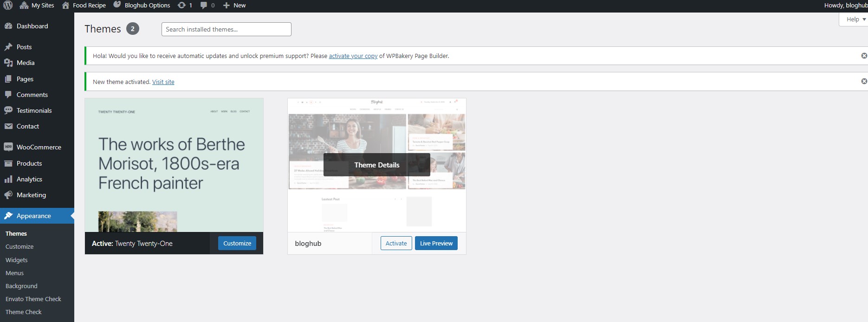Click the WordPress logo icon

coord(8,5)
